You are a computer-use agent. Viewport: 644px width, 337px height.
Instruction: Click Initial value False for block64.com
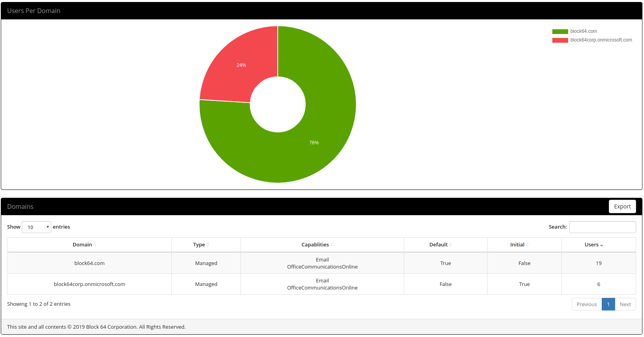[524, 263]
